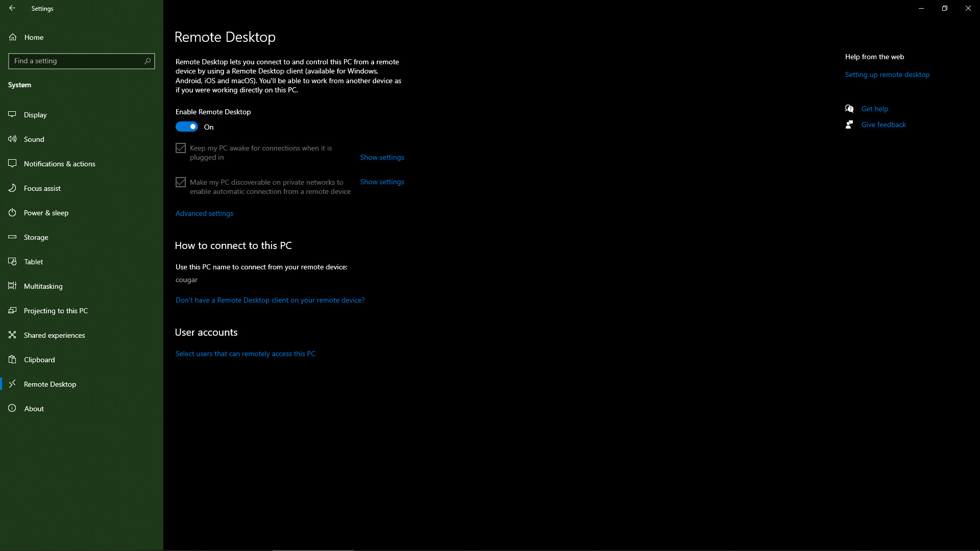
Task: Open Setting up remote desktop help link
Action: [887, 74]
